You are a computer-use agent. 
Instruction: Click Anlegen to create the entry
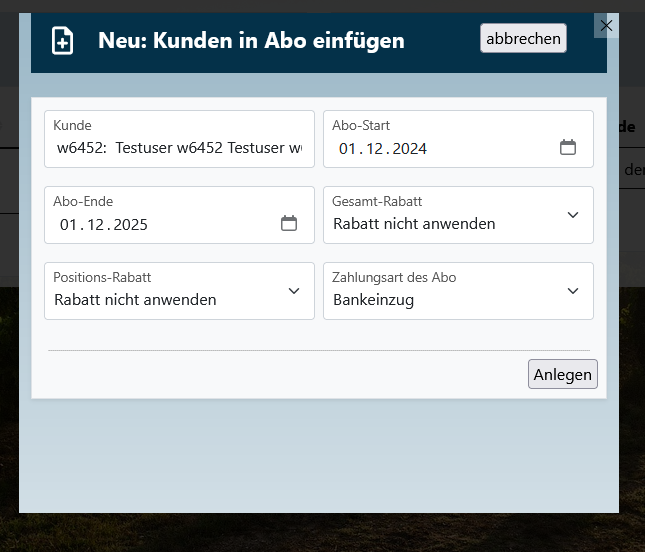562,374
